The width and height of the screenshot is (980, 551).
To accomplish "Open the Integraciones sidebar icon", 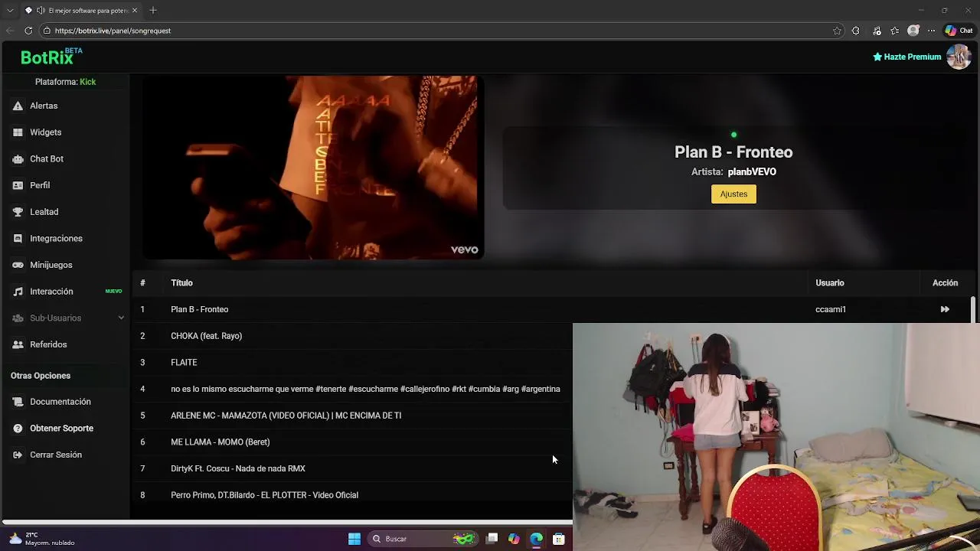I will click(x=18, y=239).
